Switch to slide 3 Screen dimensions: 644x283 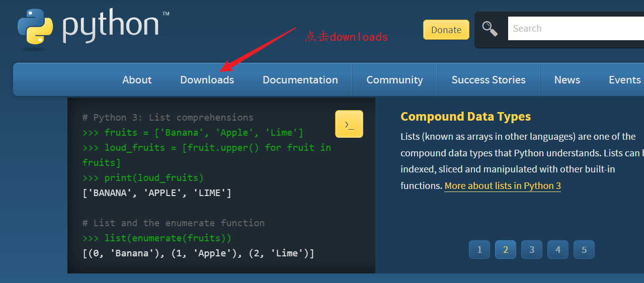pyautogui.click(x=532, y=250)
